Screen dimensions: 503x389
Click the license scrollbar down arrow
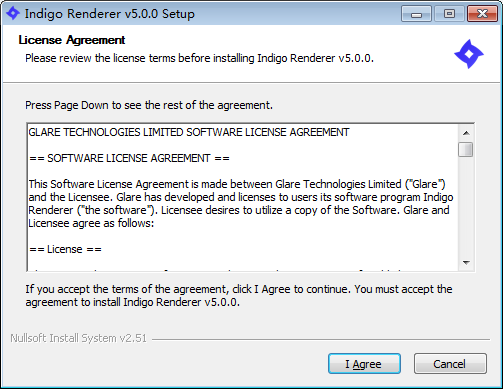click(466, 263)
